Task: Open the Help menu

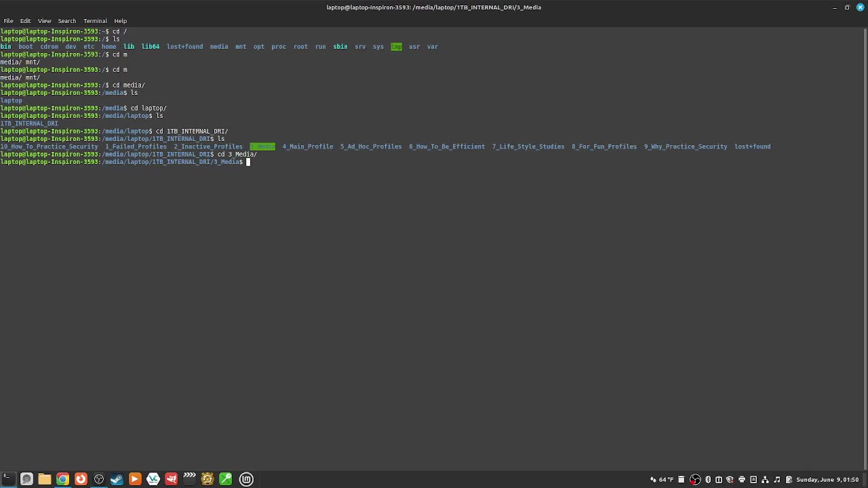Action: 120,21
